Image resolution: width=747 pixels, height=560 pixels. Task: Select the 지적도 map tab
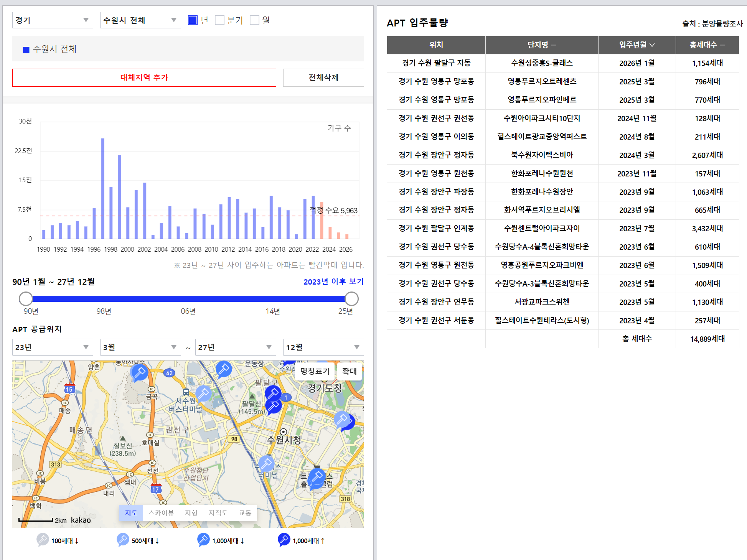(x=218, y=513)
